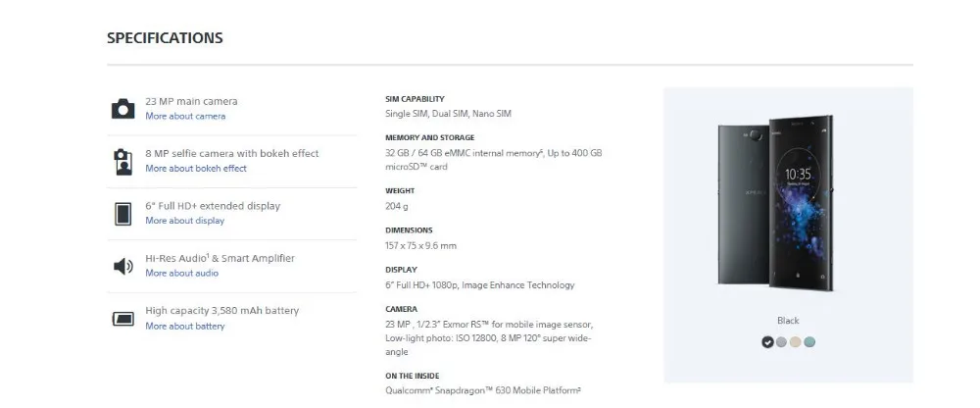Image resolution: width=980 pixels, height=408 pixels.
Task: Follow the More about battery link
Action: click(185, 326)
